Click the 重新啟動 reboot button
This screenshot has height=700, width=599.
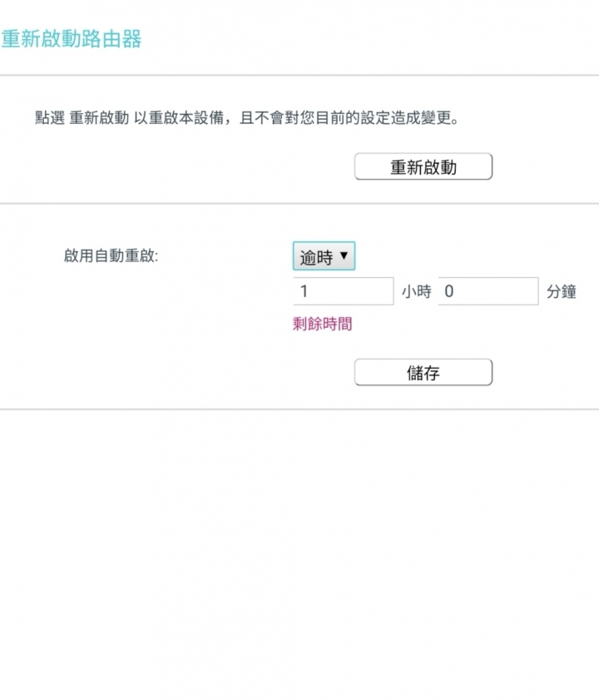click(423, 166)
